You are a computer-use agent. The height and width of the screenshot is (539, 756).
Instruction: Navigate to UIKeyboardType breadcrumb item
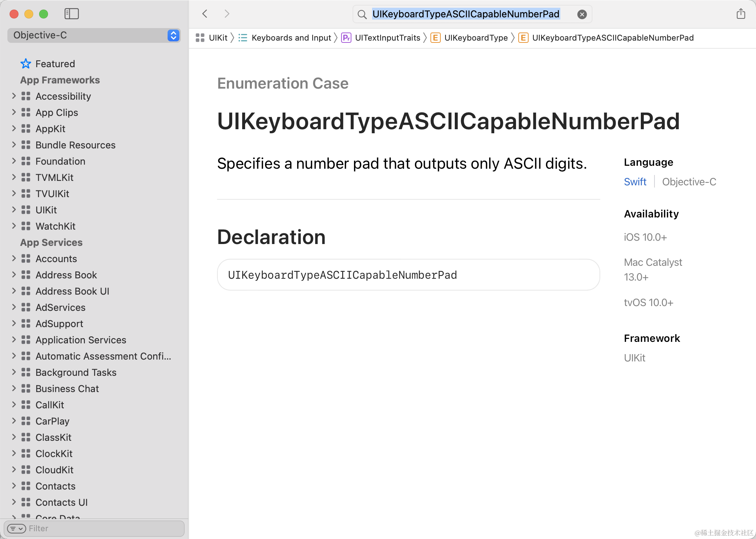point(476,38)
